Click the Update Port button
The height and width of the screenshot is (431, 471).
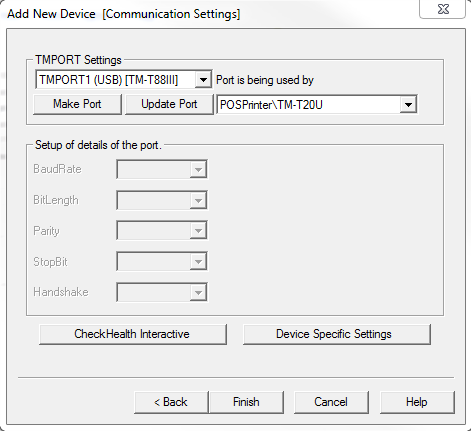point(169,104)
